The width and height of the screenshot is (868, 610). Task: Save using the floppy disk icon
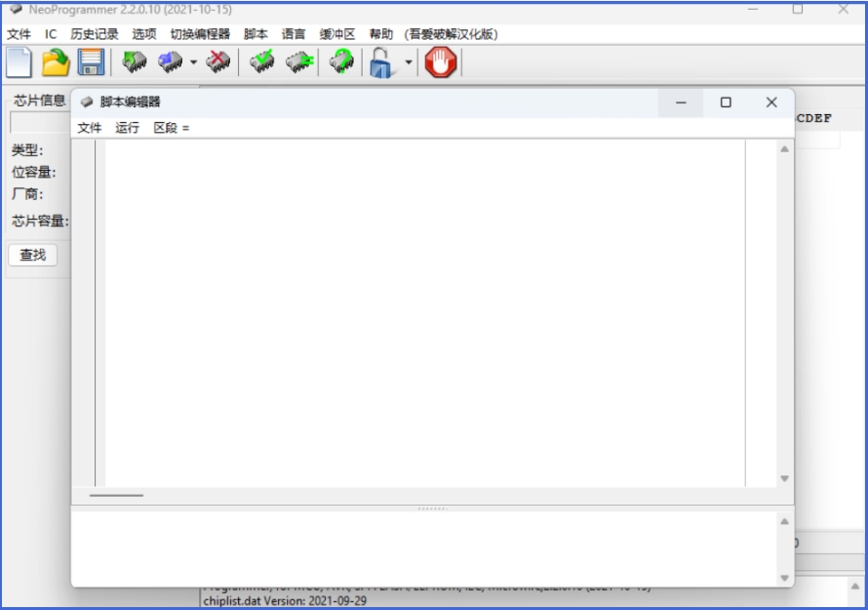point(92,62)
